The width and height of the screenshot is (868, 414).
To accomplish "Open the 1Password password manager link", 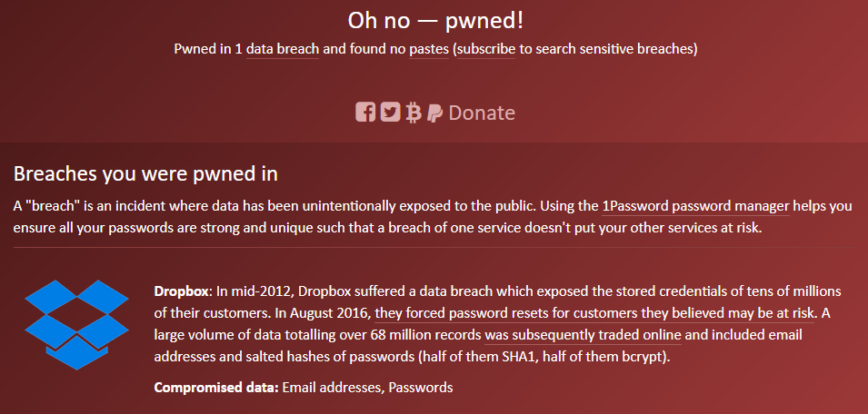I will [x=695, y=205].
